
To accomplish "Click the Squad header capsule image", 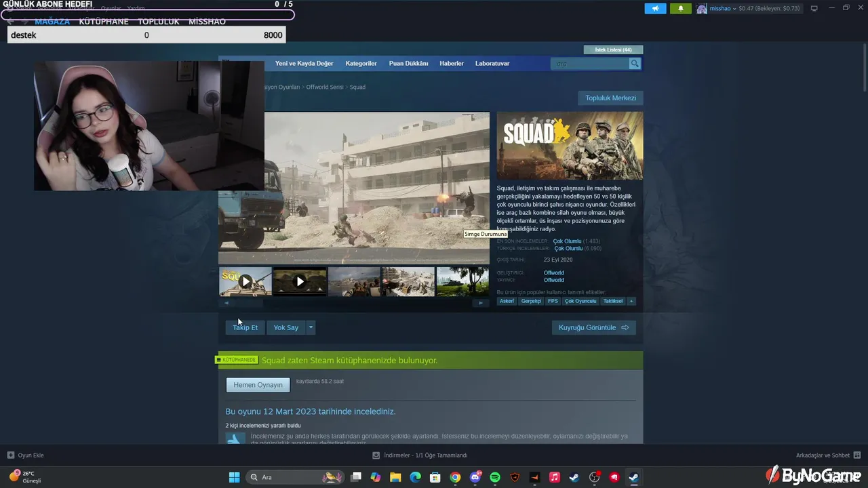I will 570,146.
